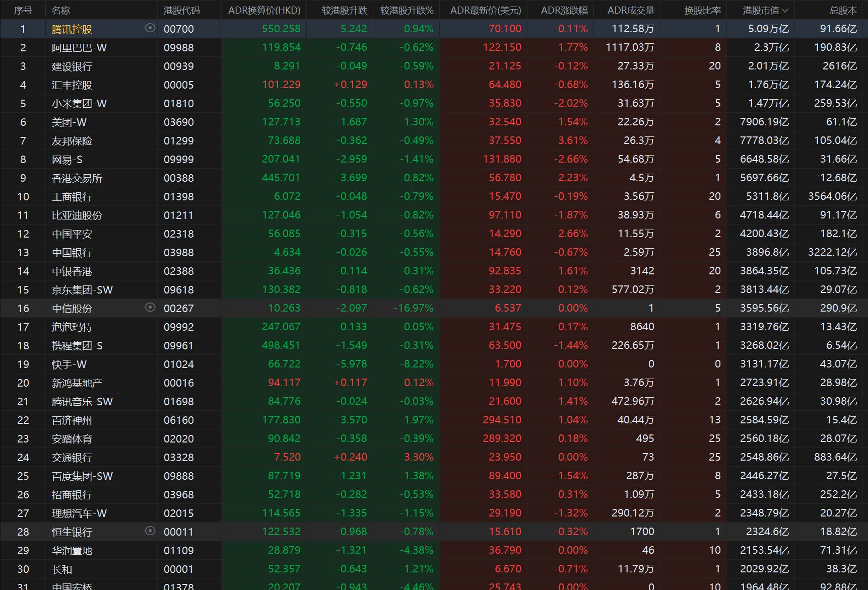Image resolution: width=868 pixels, height=590 pixels.
Task: Click the 泡泡玛特 stock name
Action: (x=72, y=327)
